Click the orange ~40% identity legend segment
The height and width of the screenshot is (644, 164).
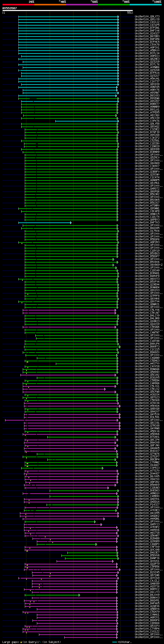point(50,5)
